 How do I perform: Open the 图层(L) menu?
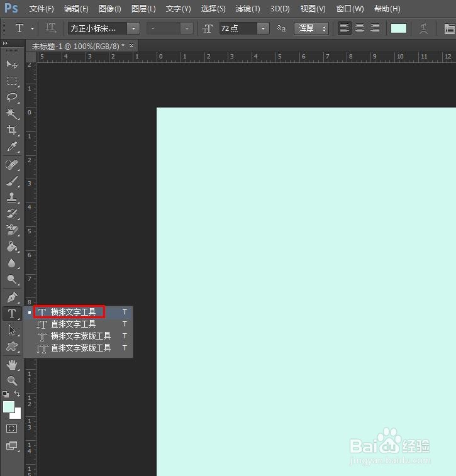143,9
